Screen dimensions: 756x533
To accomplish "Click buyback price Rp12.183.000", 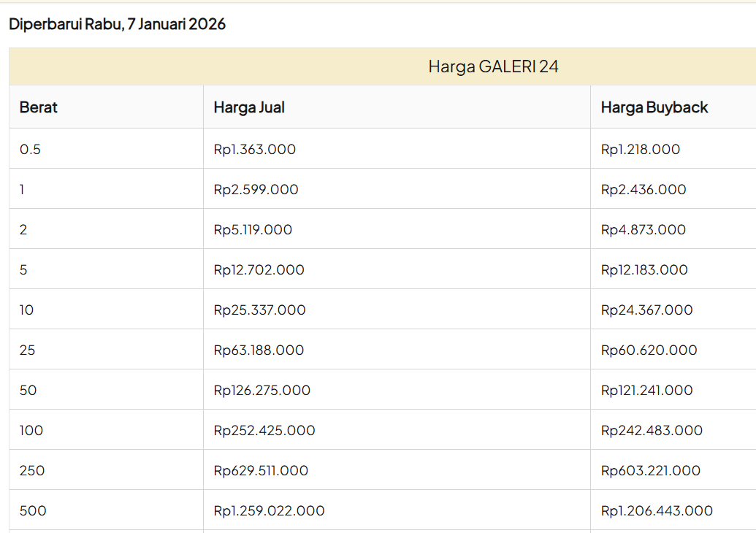I will tap(644, 269).
